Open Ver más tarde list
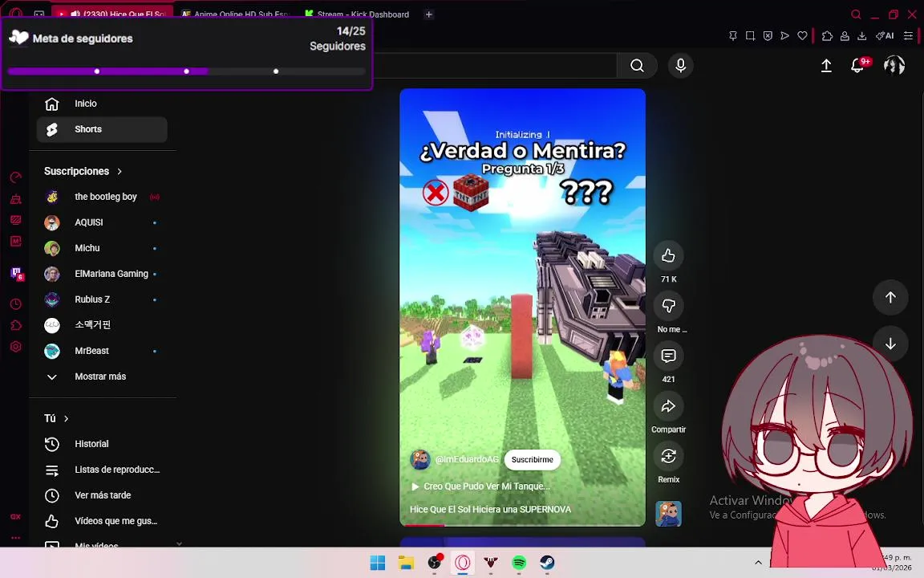The height and width of the screenshot is (578, 924). (x=102, y=495)
